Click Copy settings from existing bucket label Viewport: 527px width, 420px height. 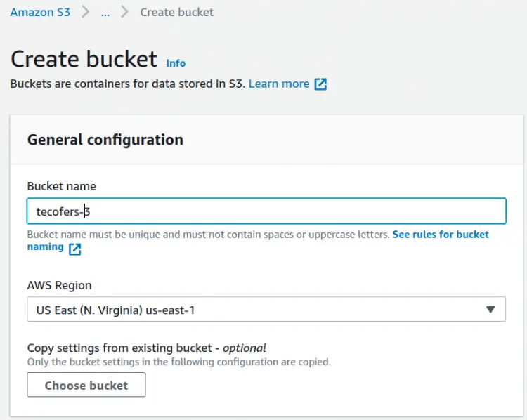tap(146, 348)
